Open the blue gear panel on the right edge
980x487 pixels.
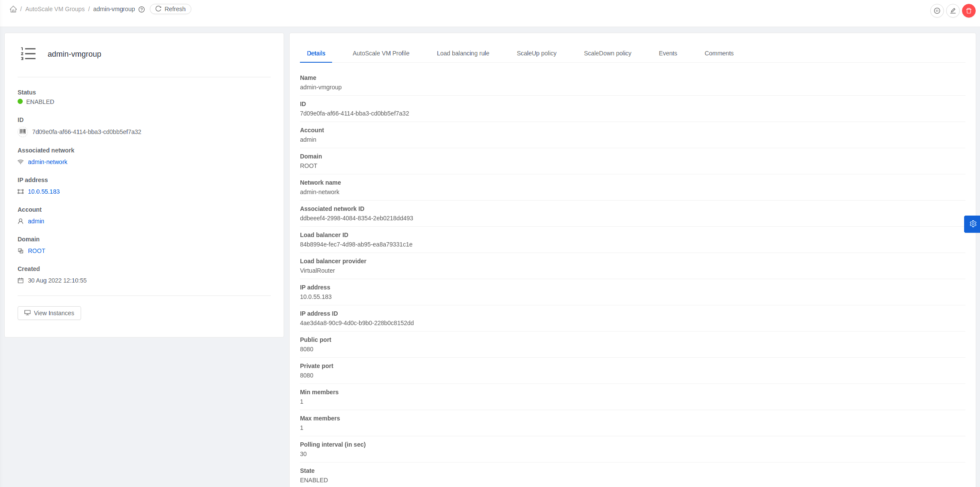point(973,224)
